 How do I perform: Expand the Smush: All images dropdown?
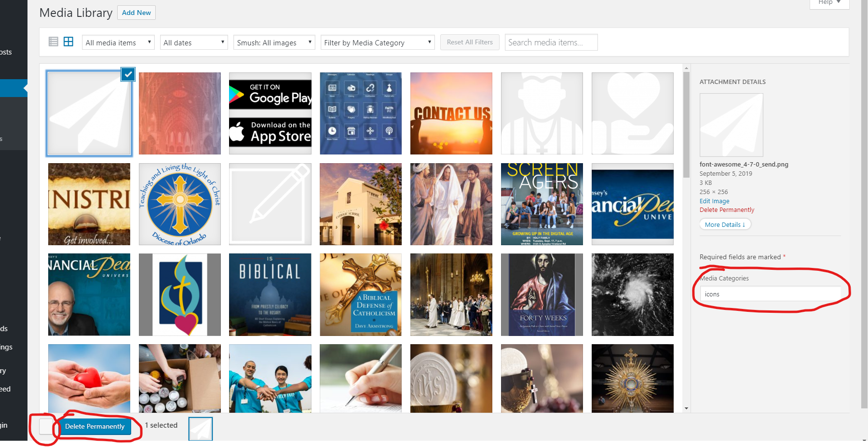274,42
